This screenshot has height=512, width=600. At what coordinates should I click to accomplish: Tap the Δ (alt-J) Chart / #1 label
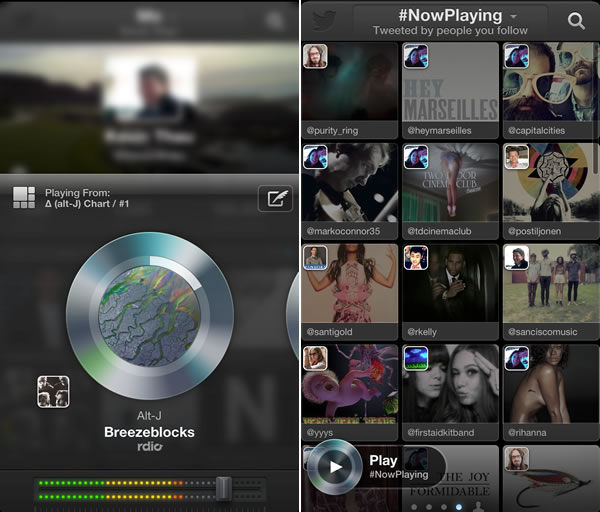coord(87,204)
